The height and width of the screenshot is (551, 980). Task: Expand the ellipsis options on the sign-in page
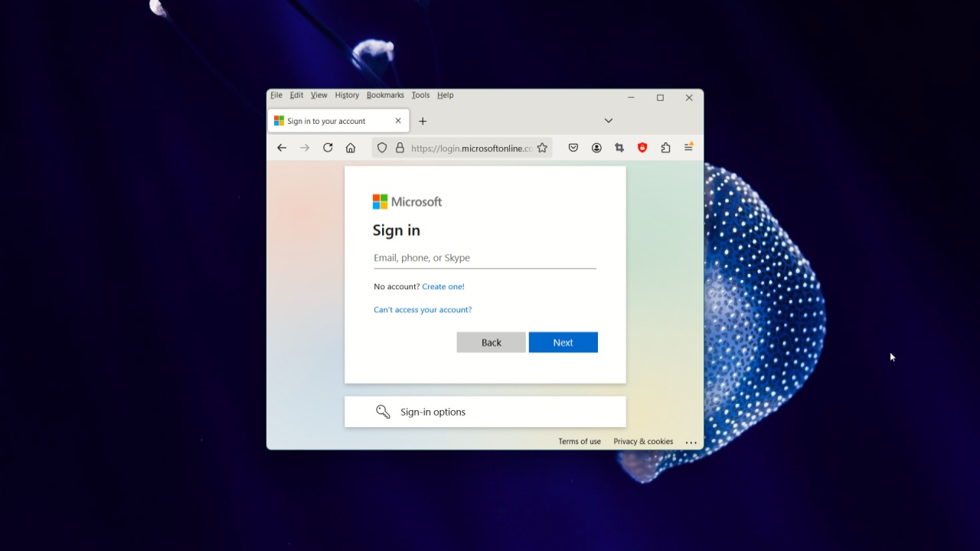pos(691,442)
